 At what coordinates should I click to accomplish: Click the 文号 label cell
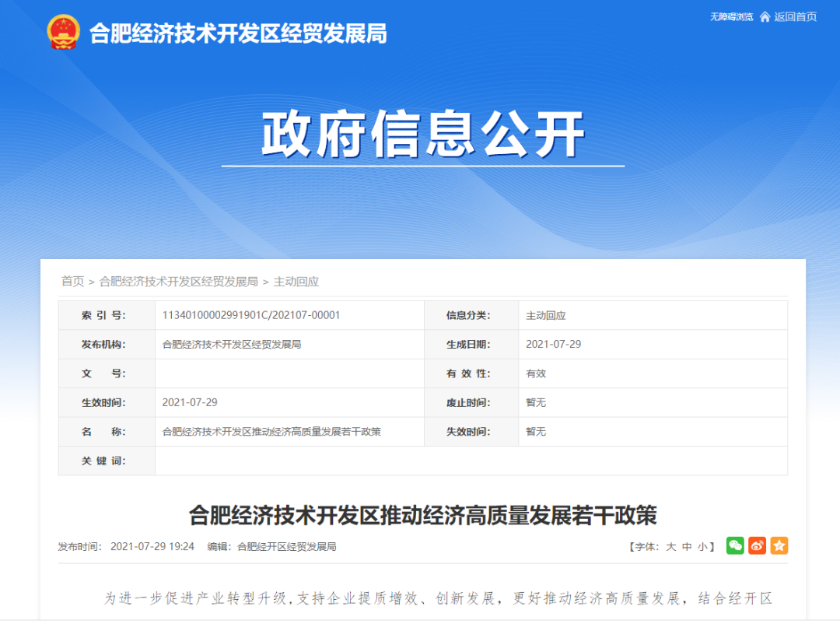tap(107, 373)
